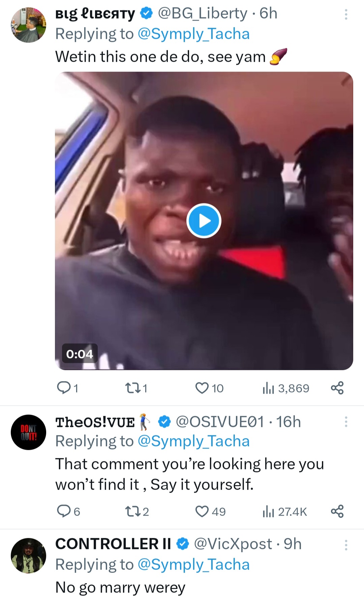This screenshot has height=599, width=364.
Task: Open CONTROLLER II's profile avatar
Action: [28, 555]
